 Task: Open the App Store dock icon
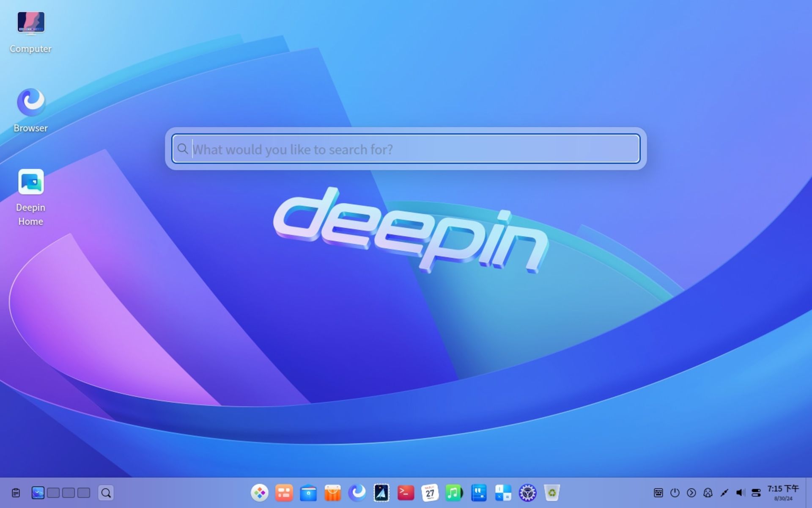pyautogui.click(x=332, y=493)
